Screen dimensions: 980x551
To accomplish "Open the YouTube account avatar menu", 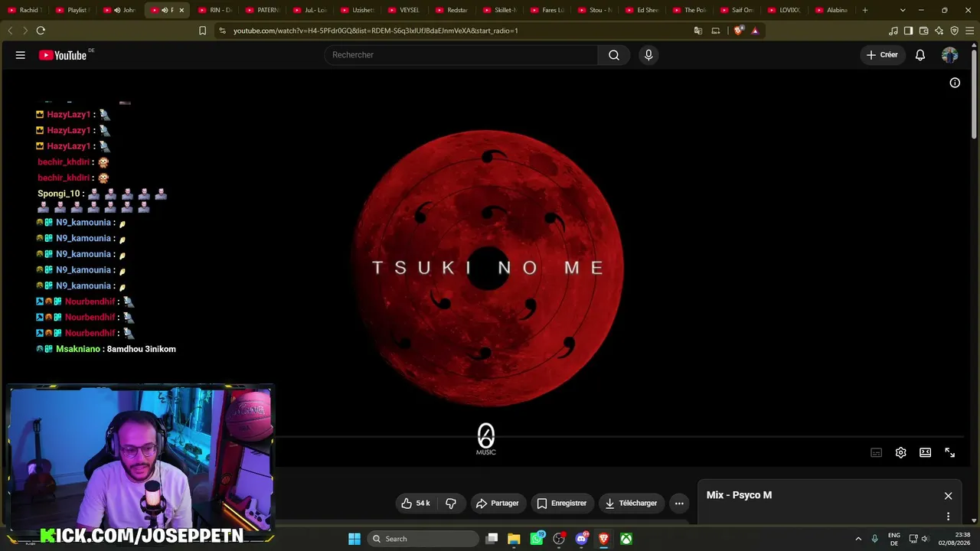I will pos(949,55).
